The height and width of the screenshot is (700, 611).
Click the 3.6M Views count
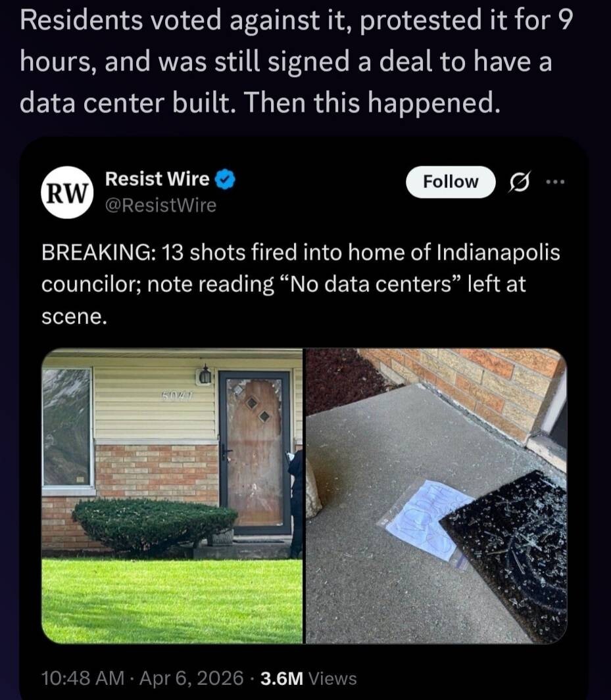[x=308, y=678]
